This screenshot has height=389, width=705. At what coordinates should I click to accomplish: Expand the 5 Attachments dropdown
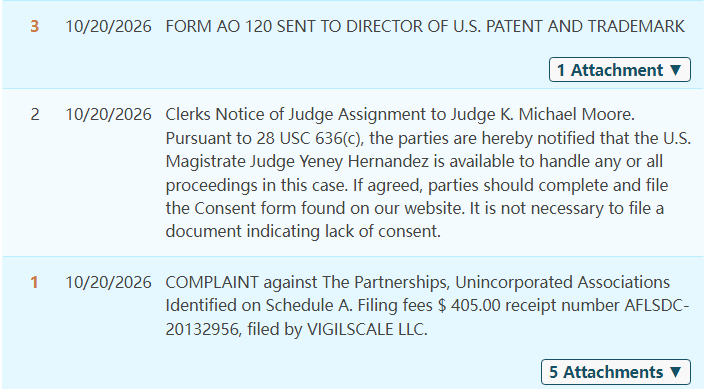click(616, 372)
